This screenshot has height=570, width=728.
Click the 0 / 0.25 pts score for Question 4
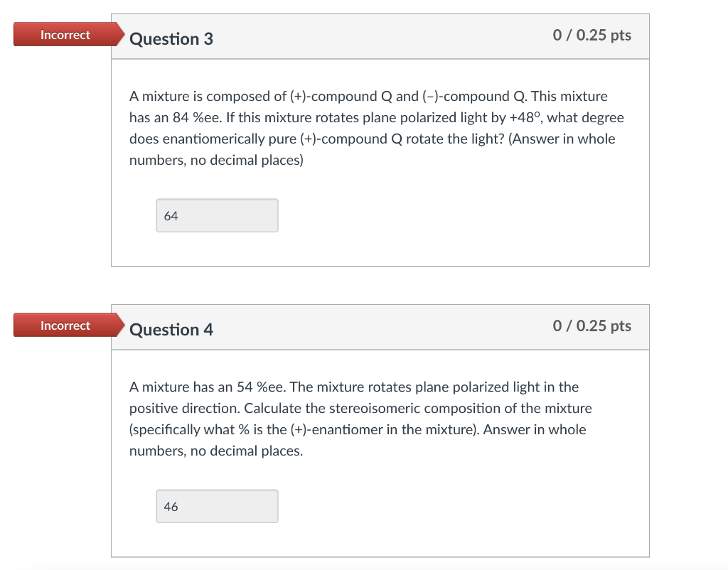591,326
